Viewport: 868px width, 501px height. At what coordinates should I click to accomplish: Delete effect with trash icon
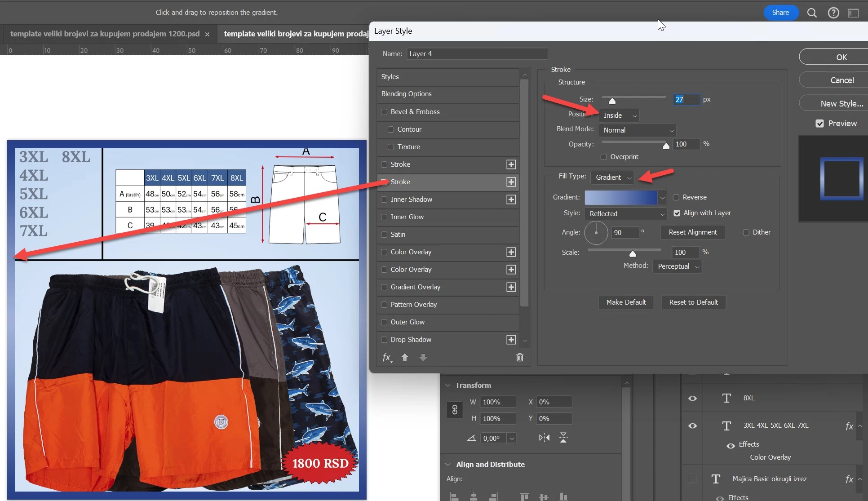point(520,357)
